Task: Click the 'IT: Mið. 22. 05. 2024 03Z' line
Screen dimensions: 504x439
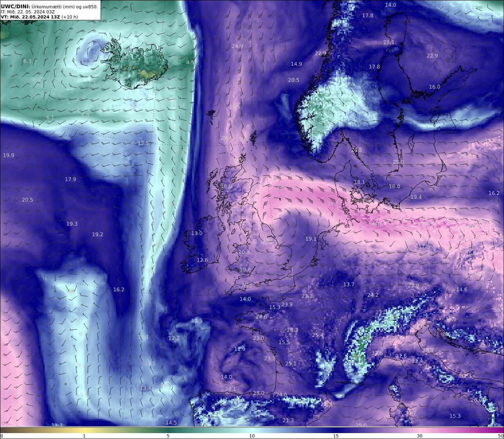Action: pos(28,12)
